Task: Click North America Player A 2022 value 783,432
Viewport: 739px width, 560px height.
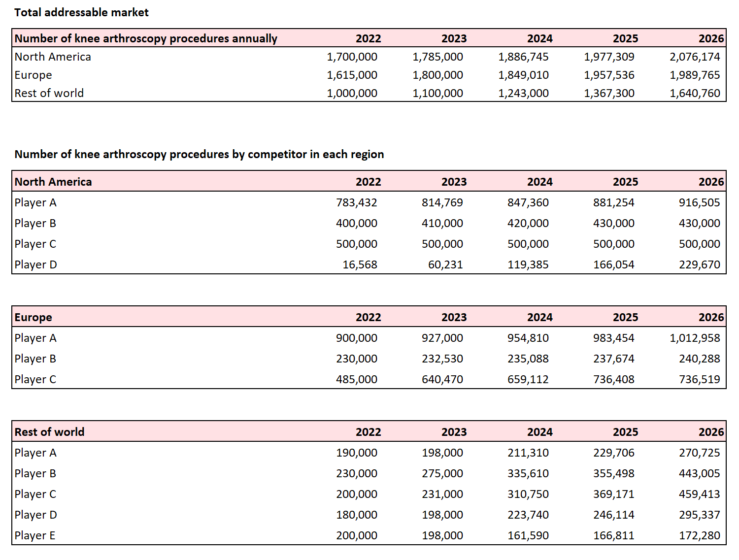Action: coord(356,202)
